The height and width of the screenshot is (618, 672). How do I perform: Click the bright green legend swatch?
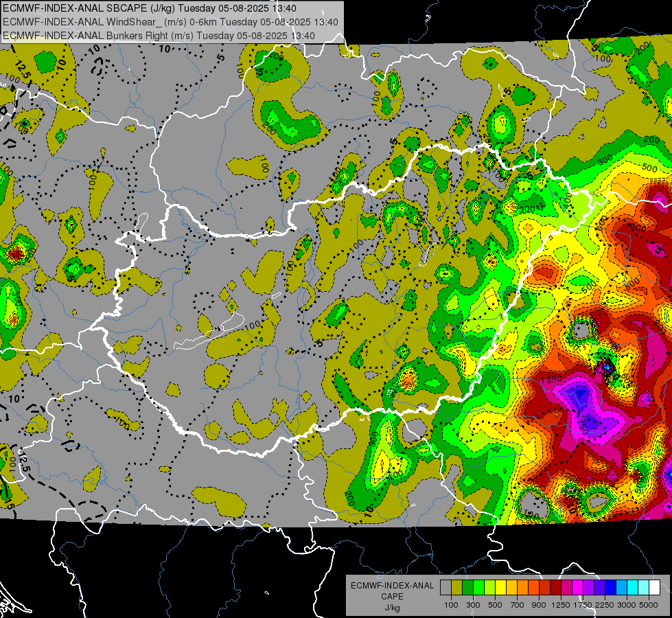point(478,588)
